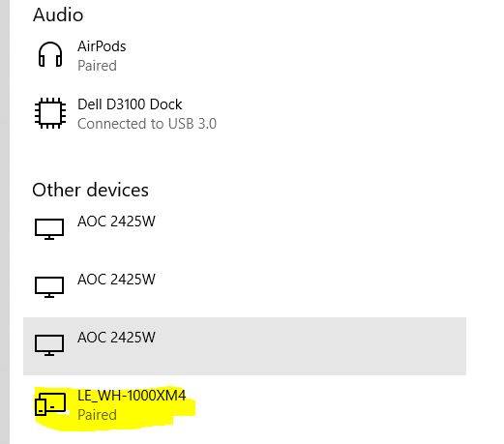
Task: Select the AirPods device name
Action: tap(102, 46)
